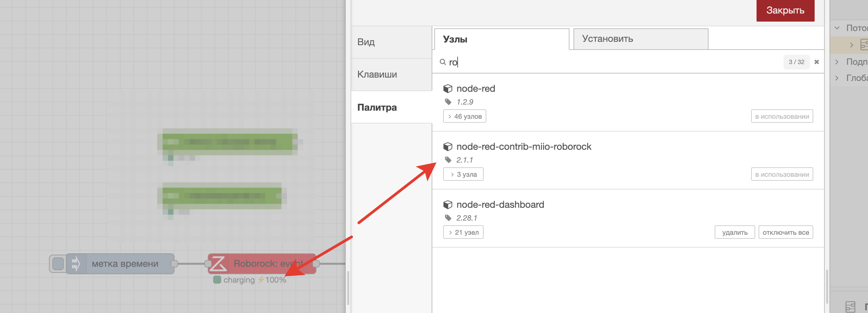868x313 pixels.
Task: Switch to the Узлы tab
Action: 502,39
